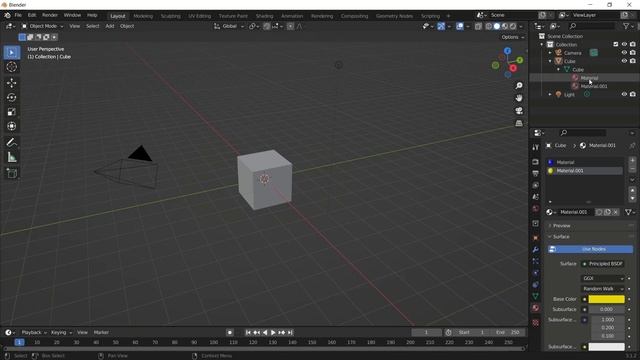The width and height of the screenshot is (640, 360).
Task: Expand the Light outliner item
Action: point(550,94)
